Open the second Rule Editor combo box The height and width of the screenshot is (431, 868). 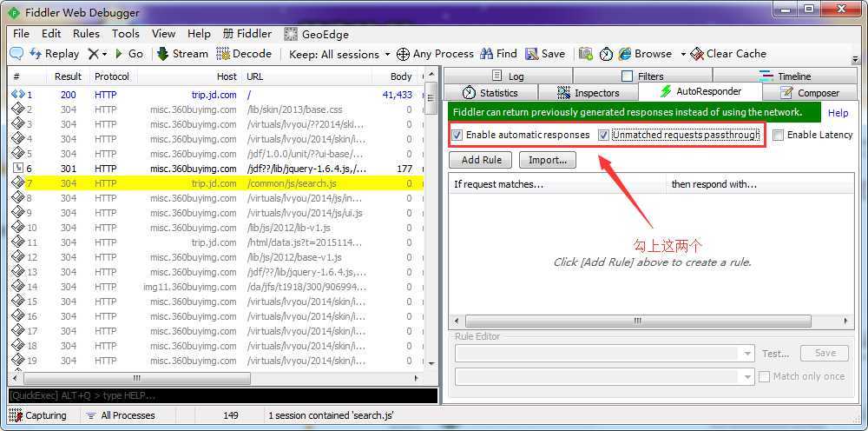point(604,377)
